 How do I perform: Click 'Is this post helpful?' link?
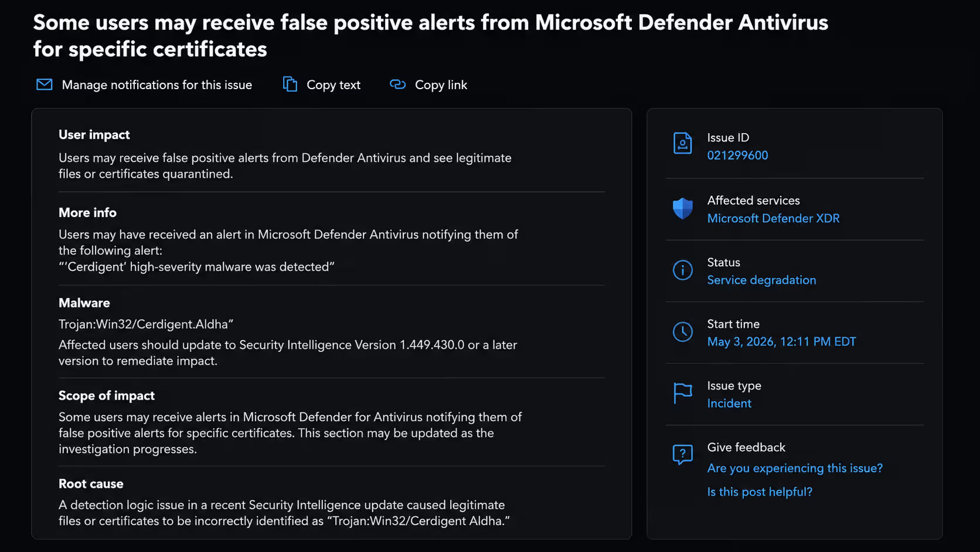[760, 492]
